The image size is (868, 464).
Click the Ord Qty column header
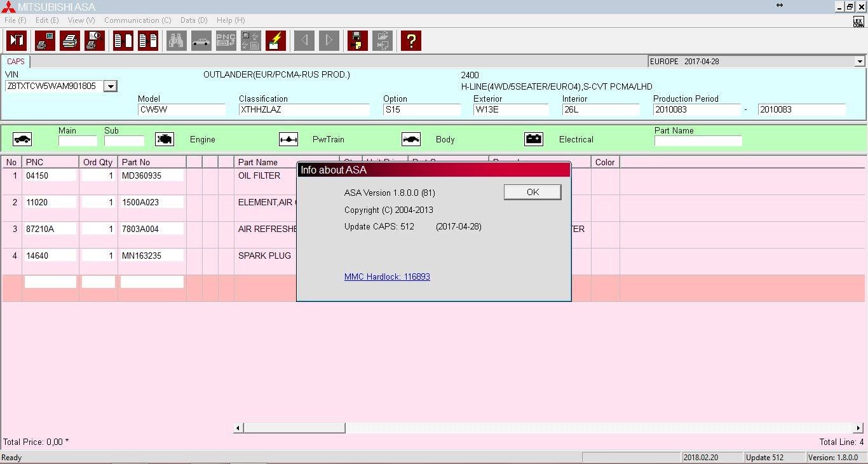coord(98,162)
